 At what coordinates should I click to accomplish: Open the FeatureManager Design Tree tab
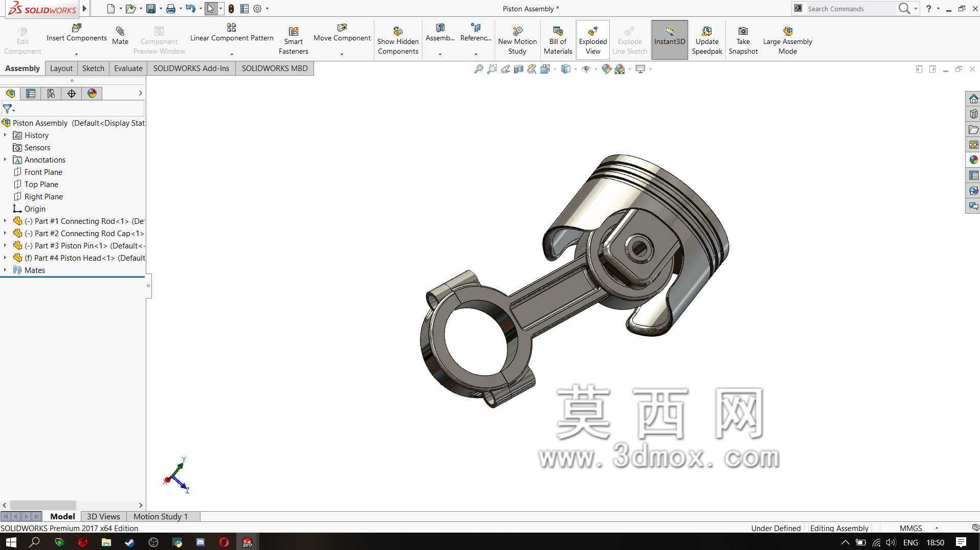(10, 94)
